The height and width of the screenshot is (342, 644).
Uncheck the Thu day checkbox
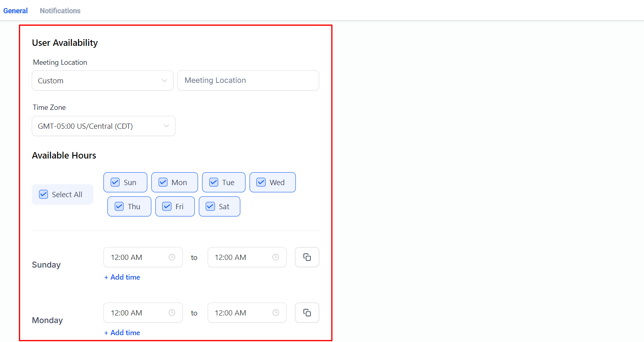120,206
